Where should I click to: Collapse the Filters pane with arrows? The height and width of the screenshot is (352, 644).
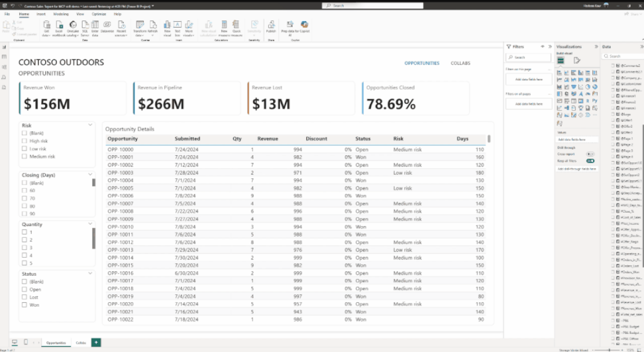tap(550, 46)
